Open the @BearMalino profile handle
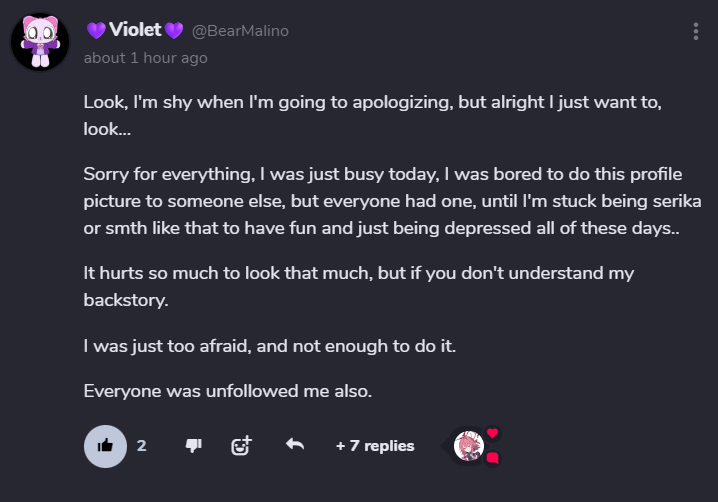Image resolution: width=718 pixels, height=502 pixels. click(x=240, y=31)
